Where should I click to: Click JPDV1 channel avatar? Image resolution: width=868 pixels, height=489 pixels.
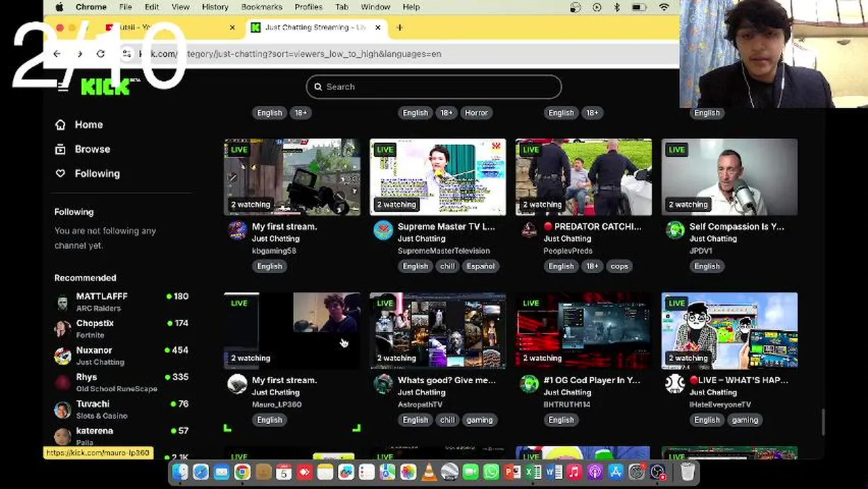point(675,231)
